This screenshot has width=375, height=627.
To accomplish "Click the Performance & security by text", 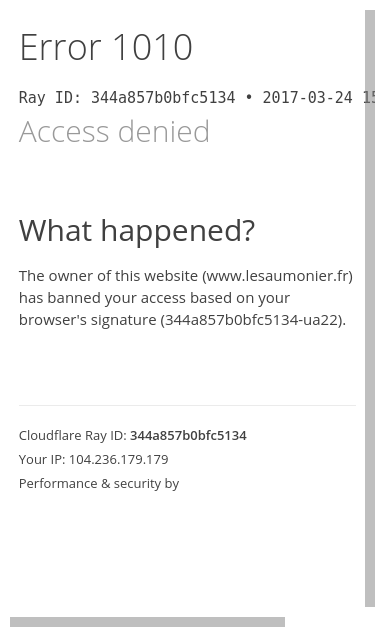I will 99,483.
